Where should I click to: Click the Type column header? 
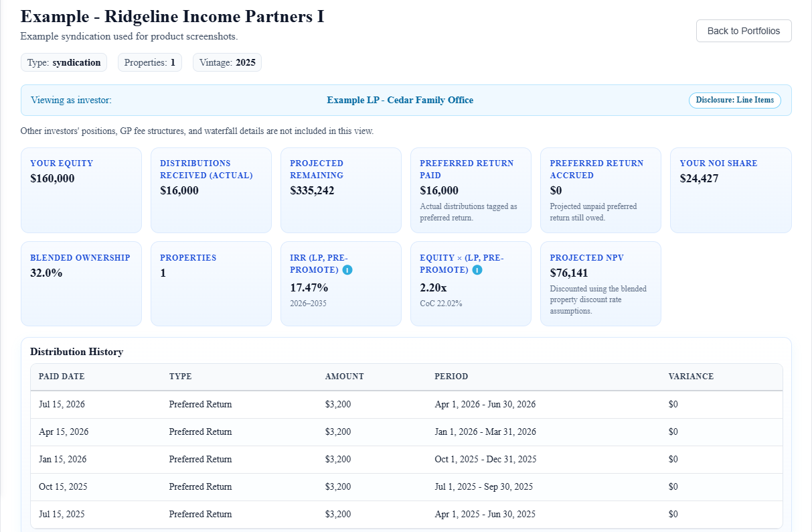[181, 377]
